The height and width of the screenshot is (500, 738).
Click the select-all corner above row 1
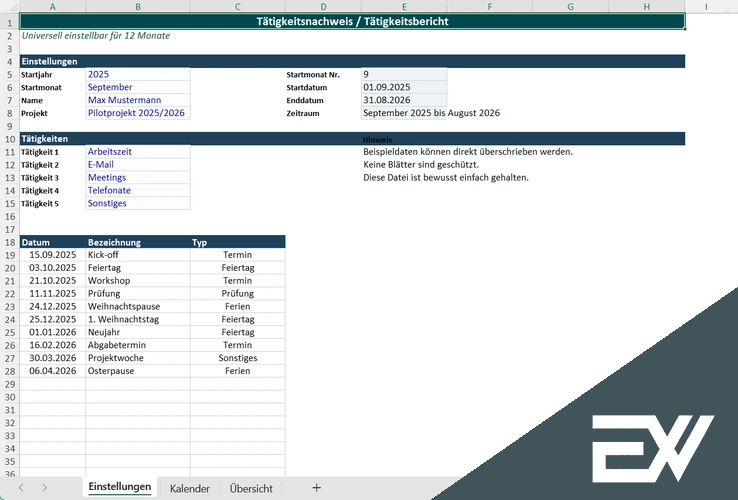(x=9, y=7)
